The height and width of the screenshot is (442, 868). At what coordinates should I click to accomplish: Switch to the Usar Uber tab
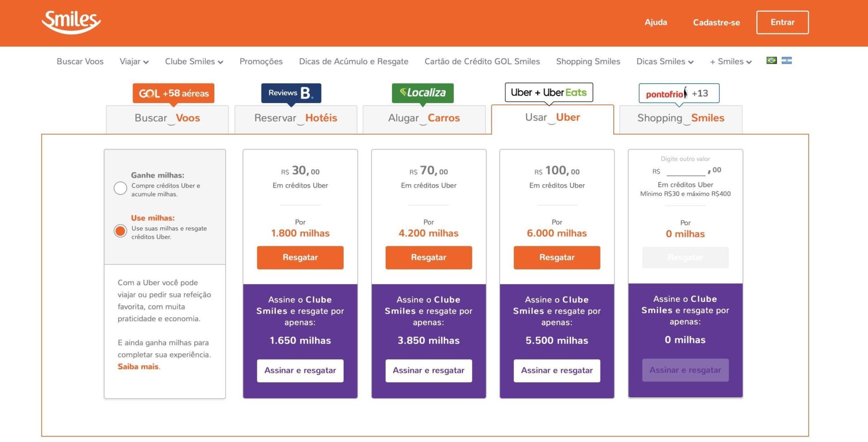coord(552,119)
